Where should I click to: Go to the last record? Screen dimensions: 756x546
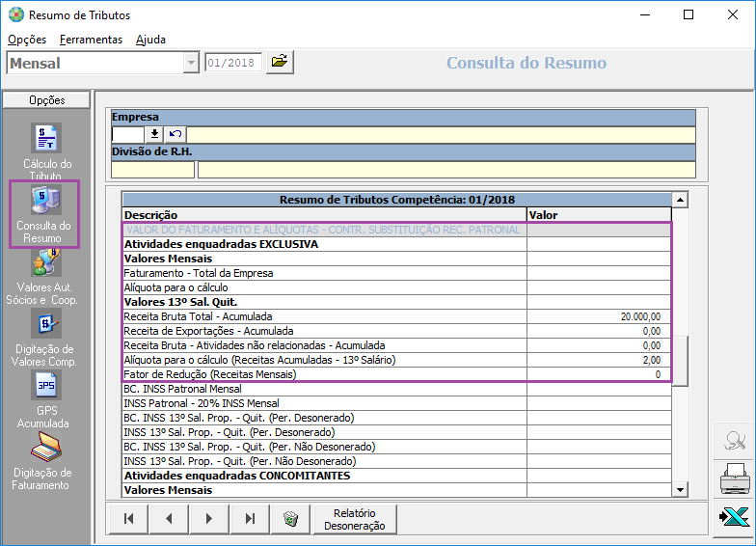250,519
